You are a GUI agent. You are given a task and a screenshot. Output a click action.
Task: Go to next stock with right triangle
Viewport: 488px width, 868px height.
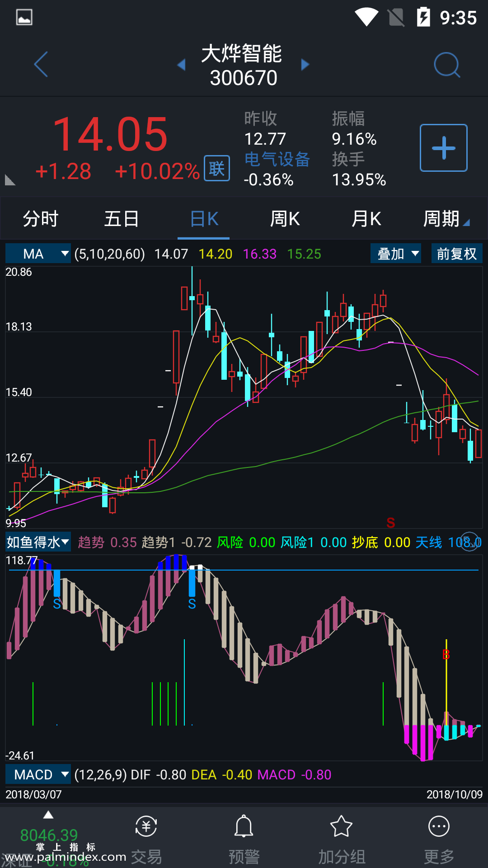[x=305, y=65]
